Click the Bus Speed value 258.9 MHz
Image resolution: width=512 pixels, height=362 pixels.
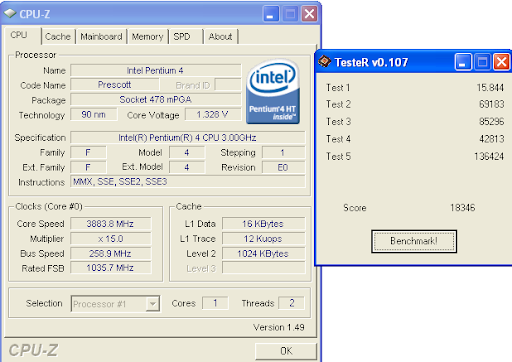111,254
